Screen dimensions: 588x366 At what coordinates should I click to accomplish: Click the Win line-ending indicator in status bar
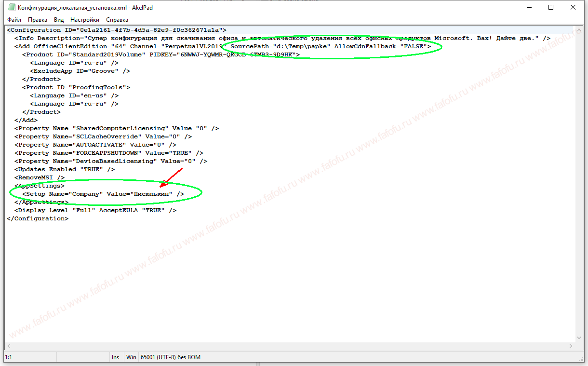[x=131, y=357]
